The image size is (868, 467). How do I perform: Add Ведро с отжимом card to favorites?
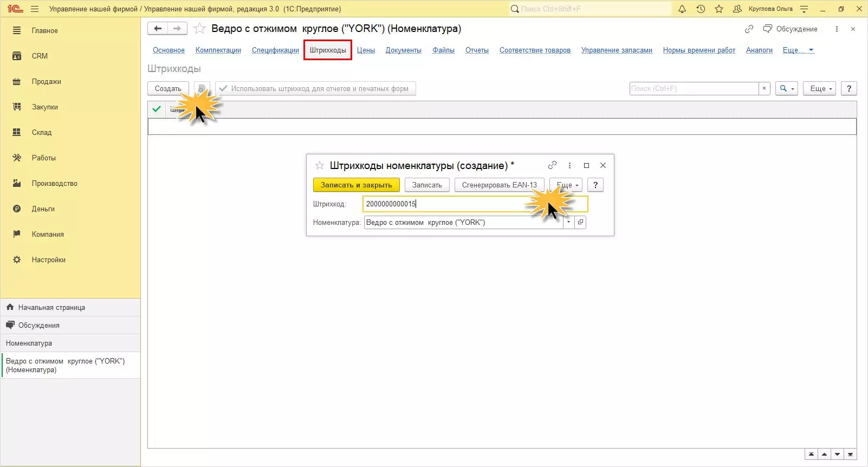click(199, 29)
